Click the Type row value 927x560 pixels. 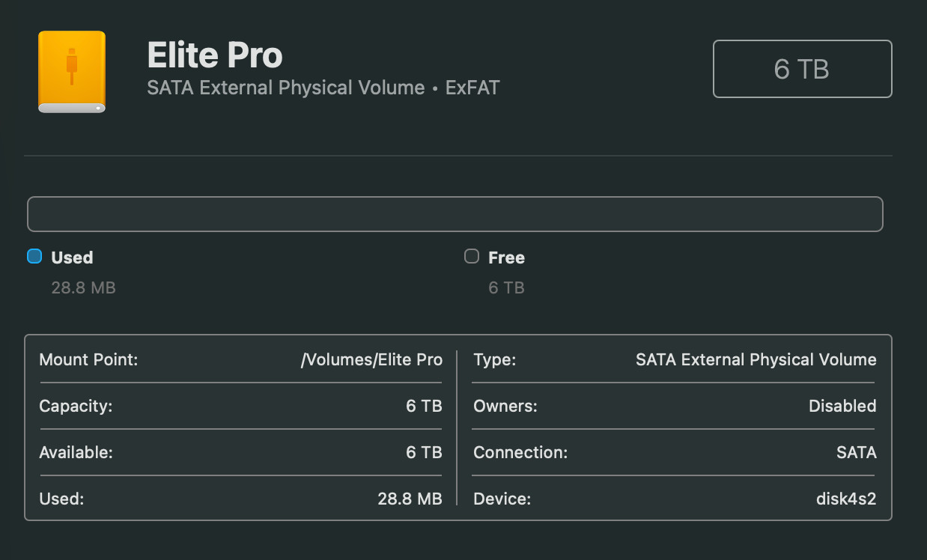tap(756, 360)
